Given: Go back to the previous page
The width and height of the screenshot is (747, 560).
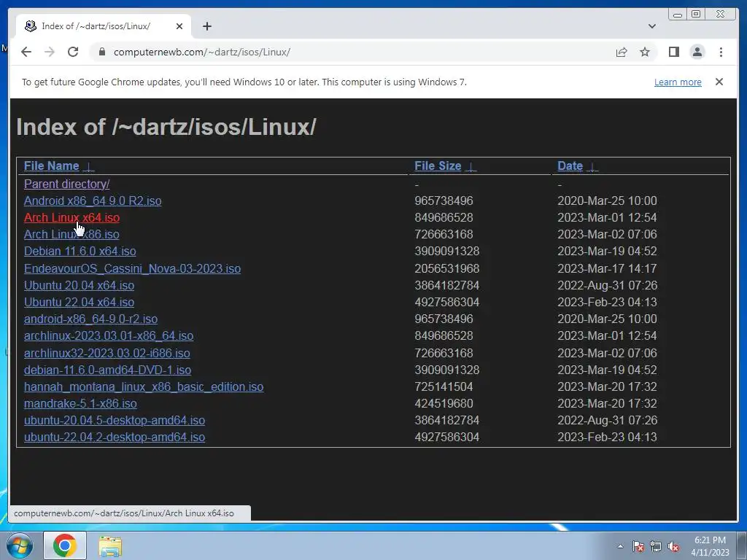Looking at the screenshot, I should pos(26,52).
